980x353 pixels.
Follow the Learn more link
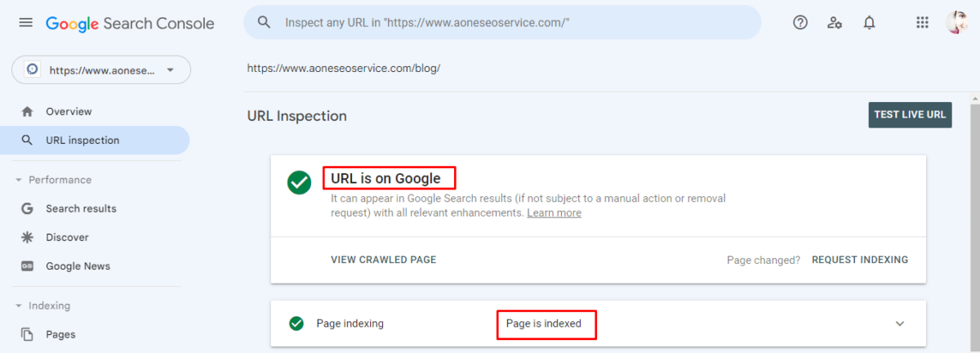tap(554, 213)
